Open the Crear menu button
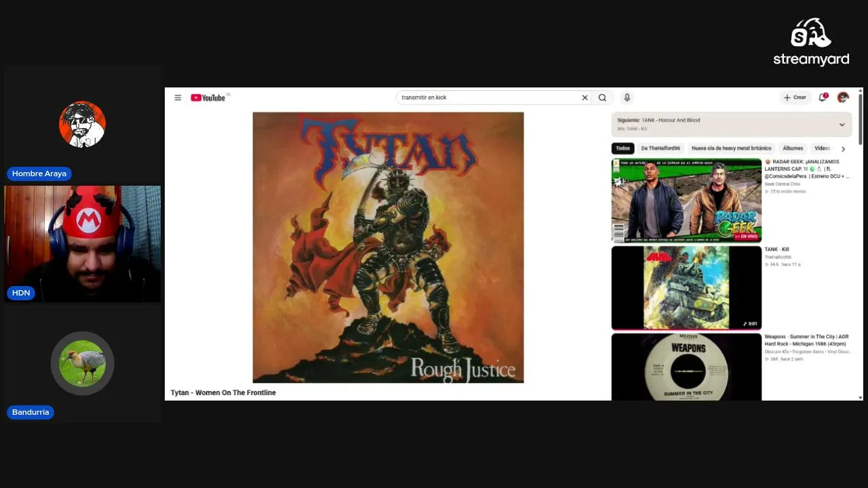Screen dimensions: 868x488 pos(795,98)
